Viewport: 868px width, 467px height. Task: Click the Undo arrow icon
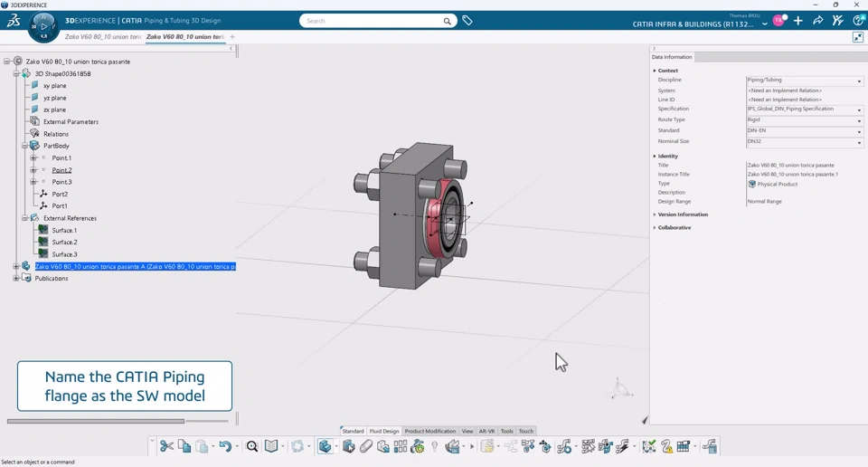[x=225, y=446]
